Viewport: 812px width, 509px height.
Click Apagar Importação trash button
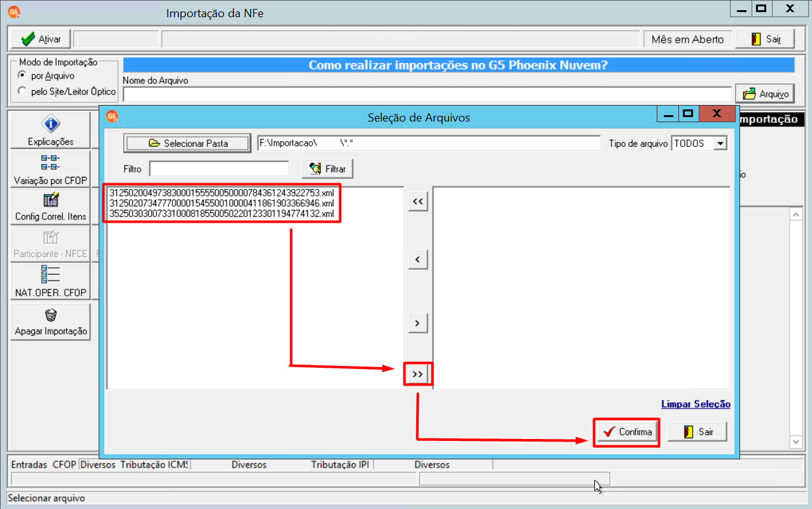(x=50, y=322)
